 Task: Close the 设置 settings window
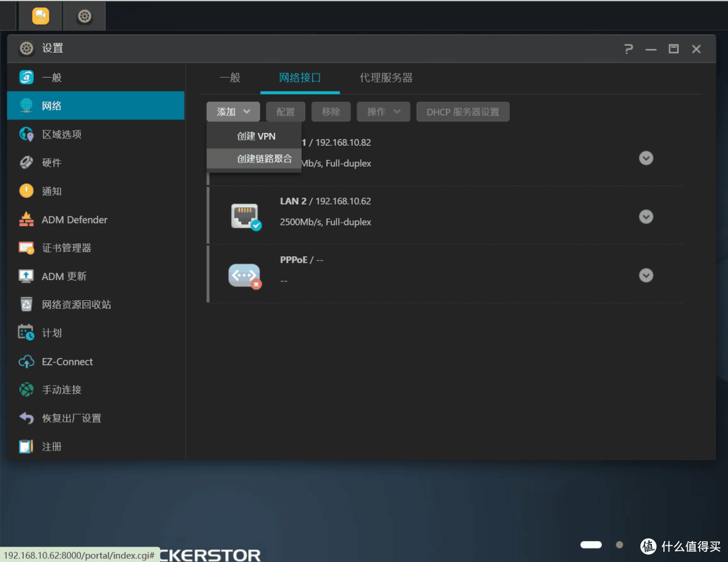pyautogui.click(x=696, y=49)
